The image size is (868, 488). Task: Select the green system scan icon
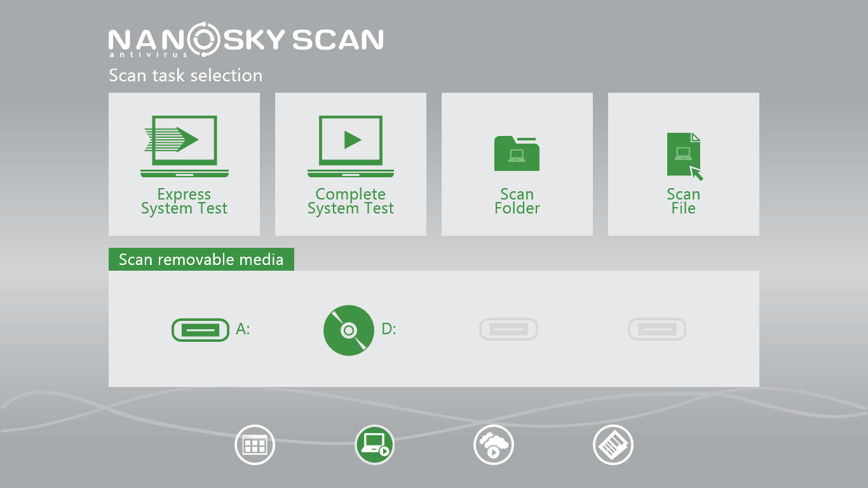374,444
